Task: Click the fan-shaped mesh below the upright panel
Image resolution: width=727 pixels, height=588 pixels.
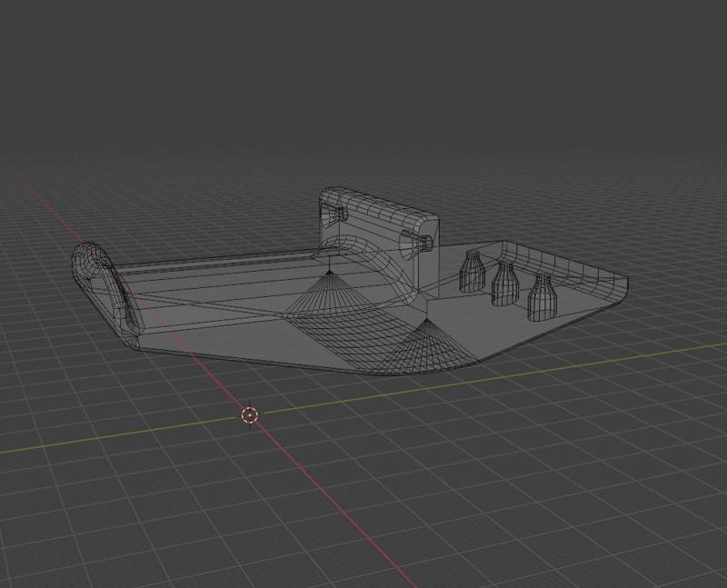Action: pos(330,294)
